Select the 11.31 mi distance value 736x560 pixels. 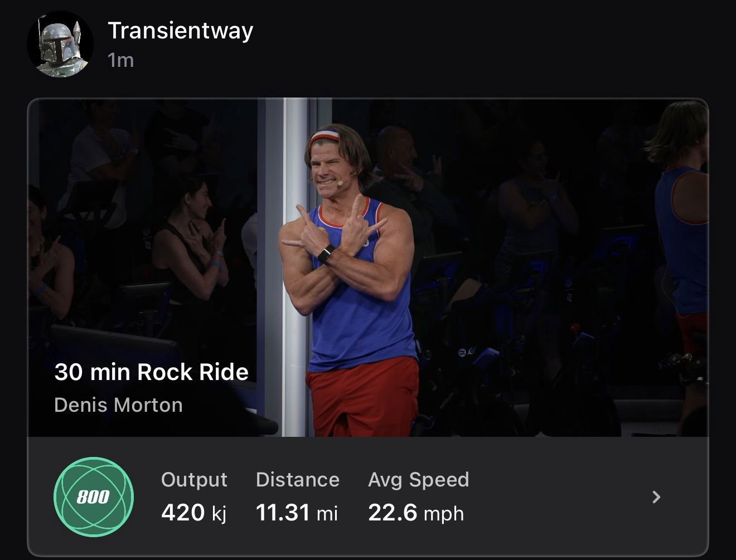[297, 512]
